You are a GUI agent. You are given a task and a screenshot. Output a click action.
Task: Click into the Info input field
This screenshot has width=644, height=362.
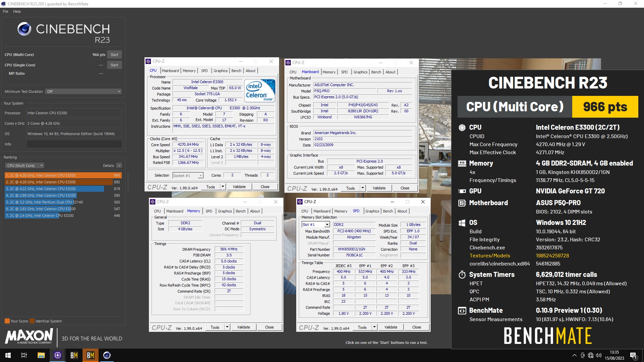[x=74, y=144]
